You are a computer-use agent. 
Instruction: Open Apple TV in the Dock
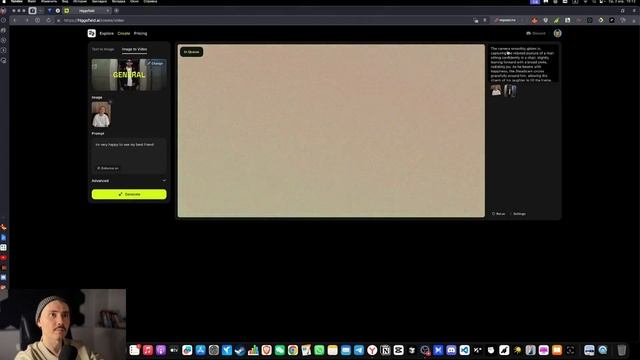[x=174, y=350]
